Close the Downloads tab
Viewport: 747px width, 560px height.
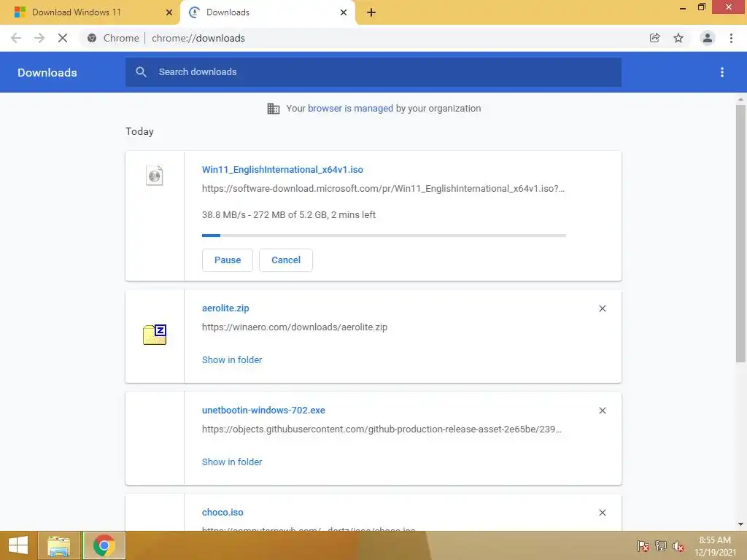(344, 12)
